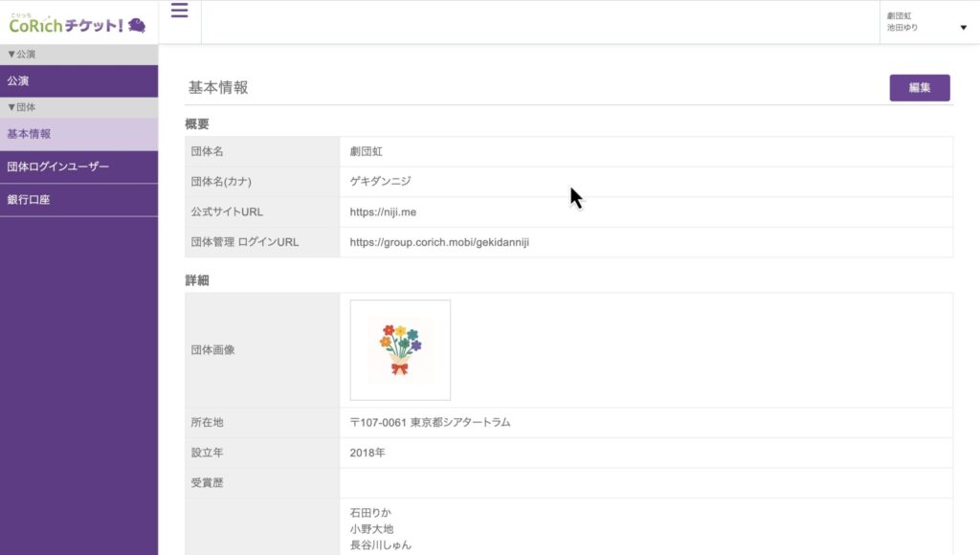Click the 〒107-0061 address text
Screen dimensions: 980x555
(430, 423)
